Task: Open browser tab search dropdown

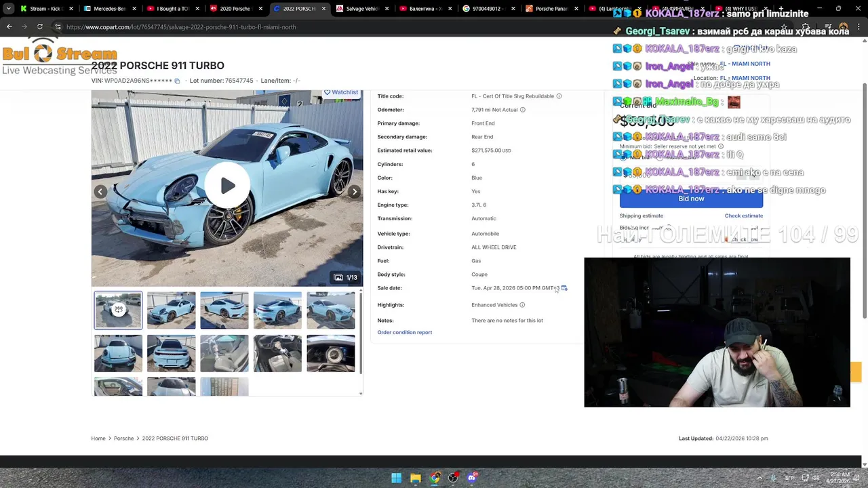Action: pos(9,9)
